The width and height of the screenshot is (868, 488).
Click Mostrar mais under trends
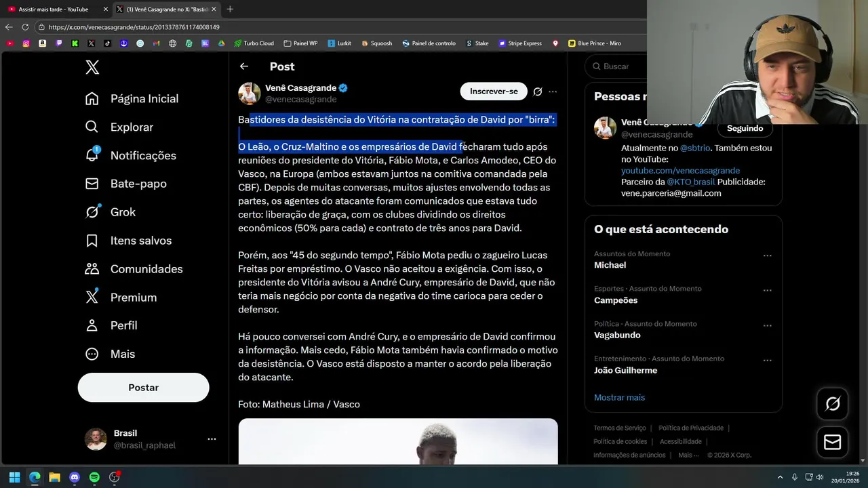(619, 398)
